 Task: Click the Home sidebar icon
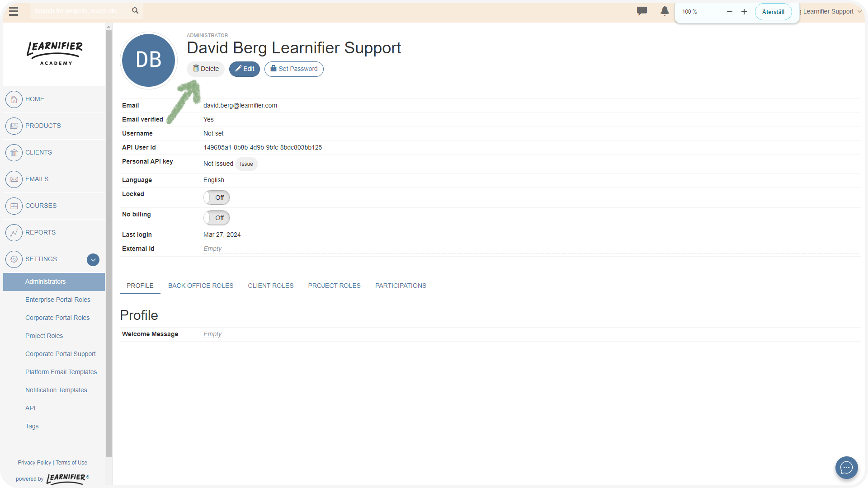14,99
